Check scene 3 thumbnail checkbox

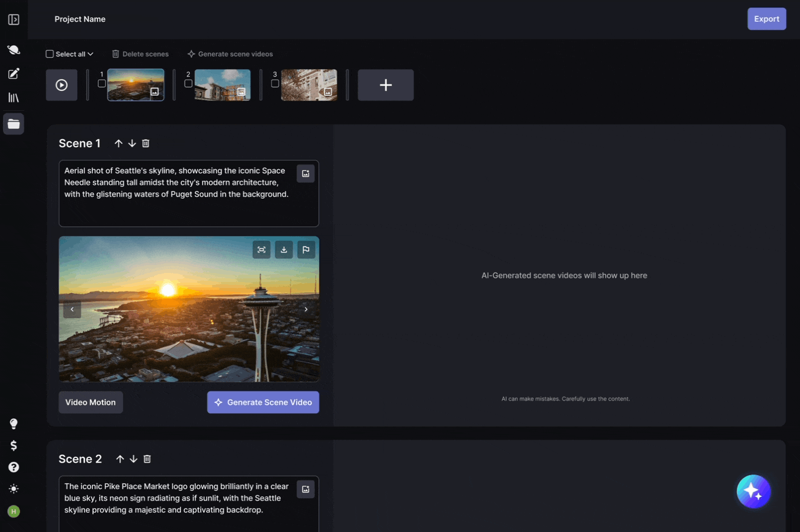(275, 84)
